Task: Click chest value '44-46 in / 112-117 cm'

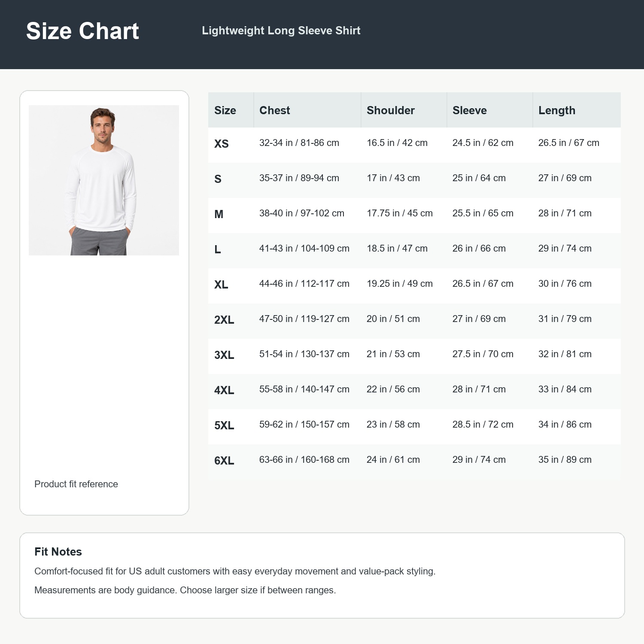Action: click(304, 284)
